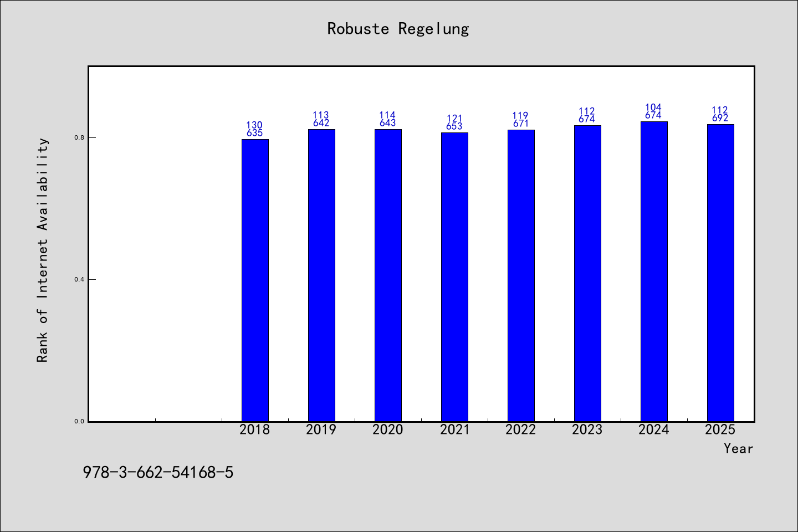Click the value 112 above the 2025 bar
The height and width of the screenshot is (532, 798).
(720, 110)
